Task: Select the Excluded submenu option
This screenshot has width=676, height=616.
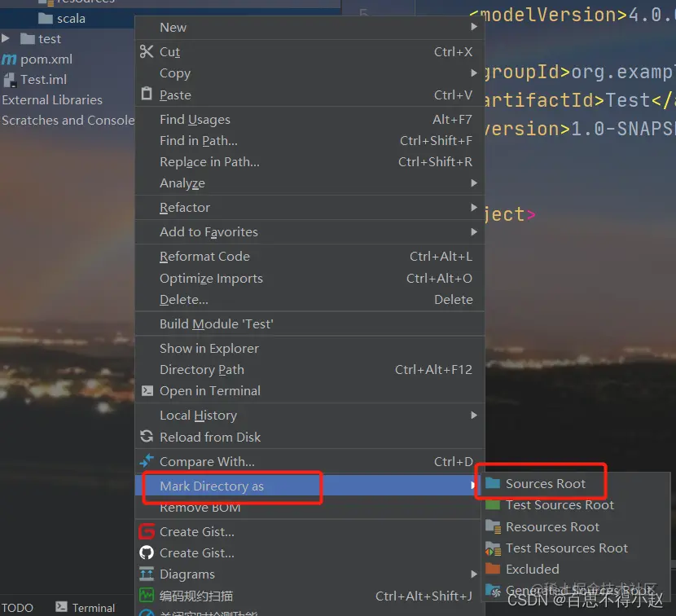Action: coord(576,569)
